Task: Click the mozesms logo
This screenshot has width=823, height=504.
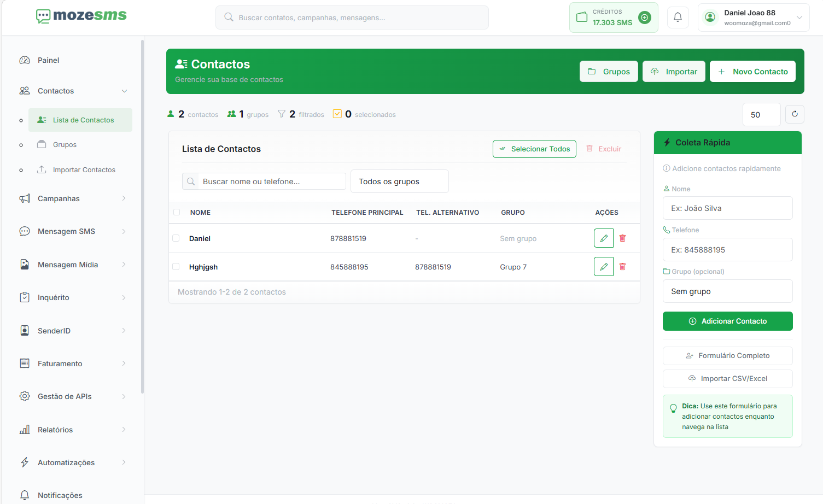Action: click(81, 16)
